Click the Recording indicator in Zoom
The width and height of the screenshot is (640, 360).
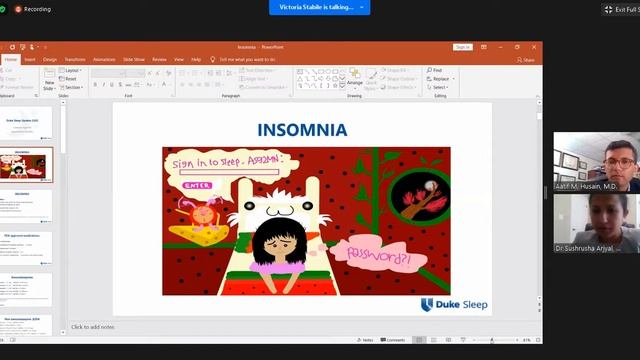click(33, 9)
